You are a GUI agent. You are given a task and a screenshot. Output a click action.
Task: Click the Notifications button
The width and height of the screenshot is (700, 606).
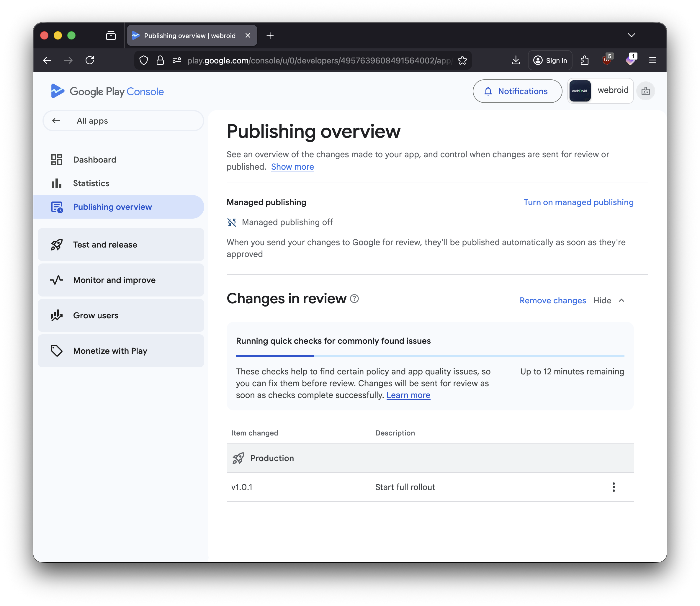(517, 91)
